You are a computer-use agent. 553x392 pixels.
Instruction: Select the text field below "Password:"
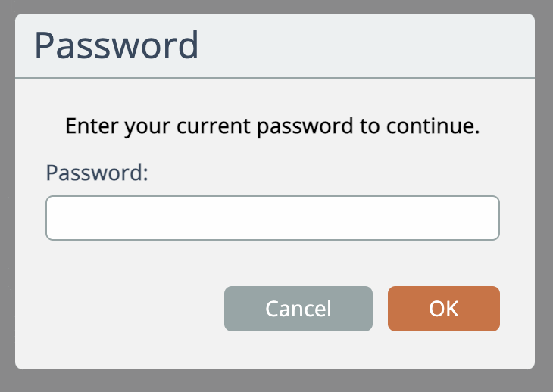click(x=273, y=218)
